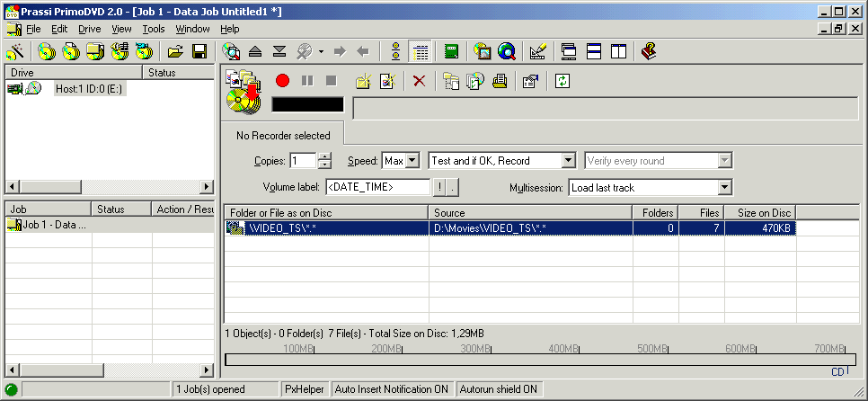Click the Eject tray toolbar icon
This screenshot has width=868, height=401.
(x=255, y=51)
